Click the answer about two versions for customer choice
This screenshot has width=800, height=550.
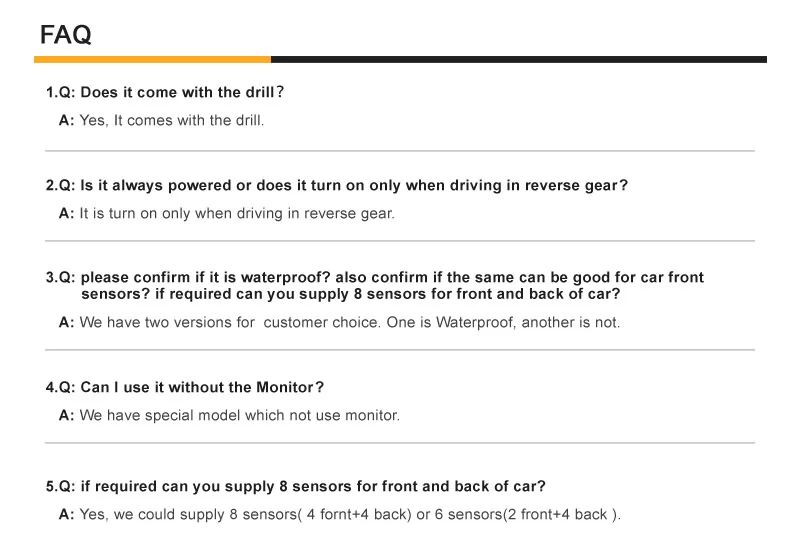(x=350, y=322)
